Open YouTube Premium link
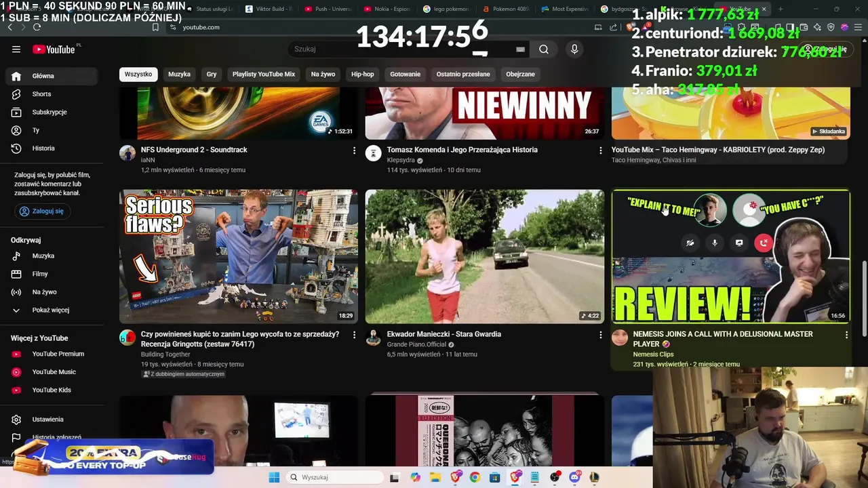Viewport: 868px width, 488px height. [54, 354]
